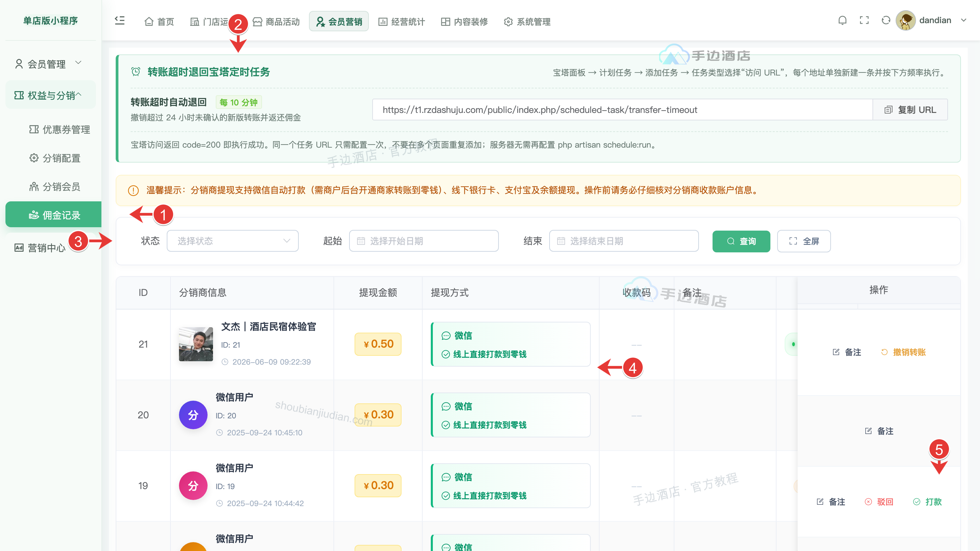Click name 文杰｜酒店民宿体验官

(x=268, y=327)
